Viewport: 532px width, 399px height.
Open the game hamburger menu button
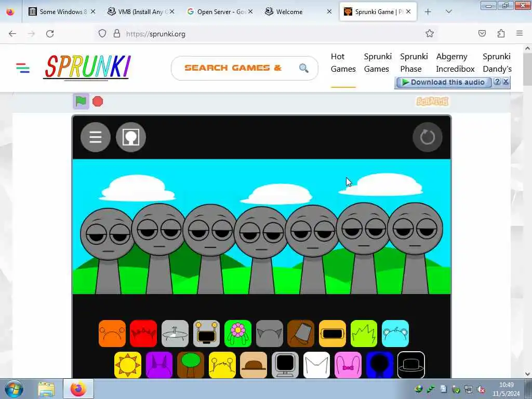coord(96,137)
